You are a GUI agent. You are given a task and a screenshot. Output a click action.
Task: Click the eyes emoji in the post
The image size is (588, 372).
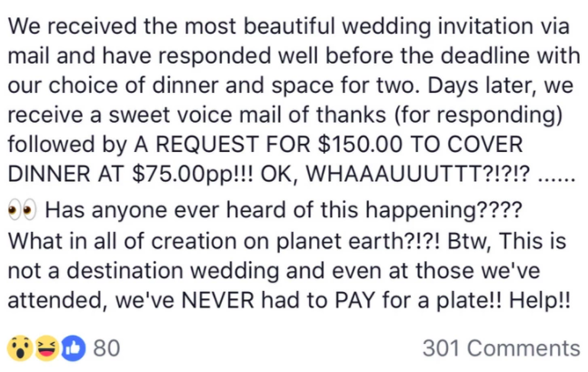point(22,210)
